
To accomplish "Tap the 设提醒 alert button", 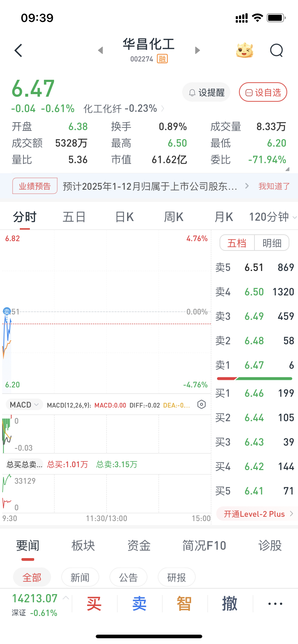I will (206, 92).
